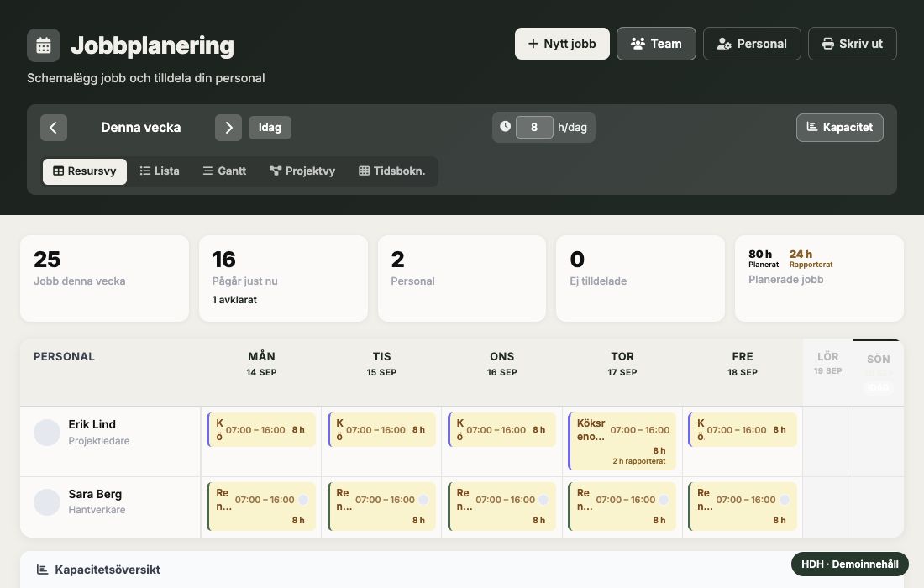
Task: Switch to Tidsbokn. tab
Action: click(x=392, y=171)
